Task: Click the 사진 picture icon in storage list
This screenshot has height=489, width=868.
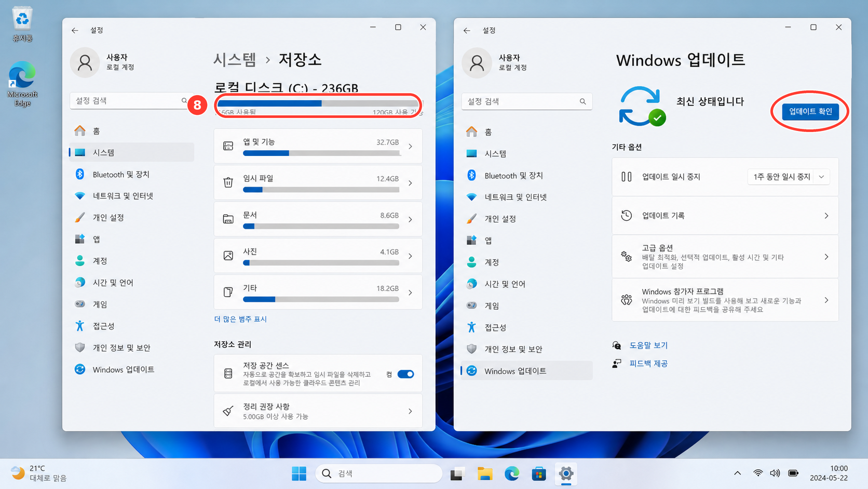Action: [228, 256]
